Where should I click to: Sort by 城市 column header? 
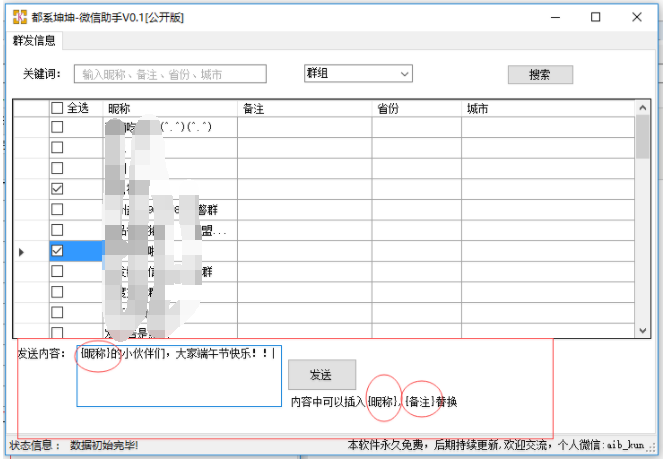(x=548, y=108)
